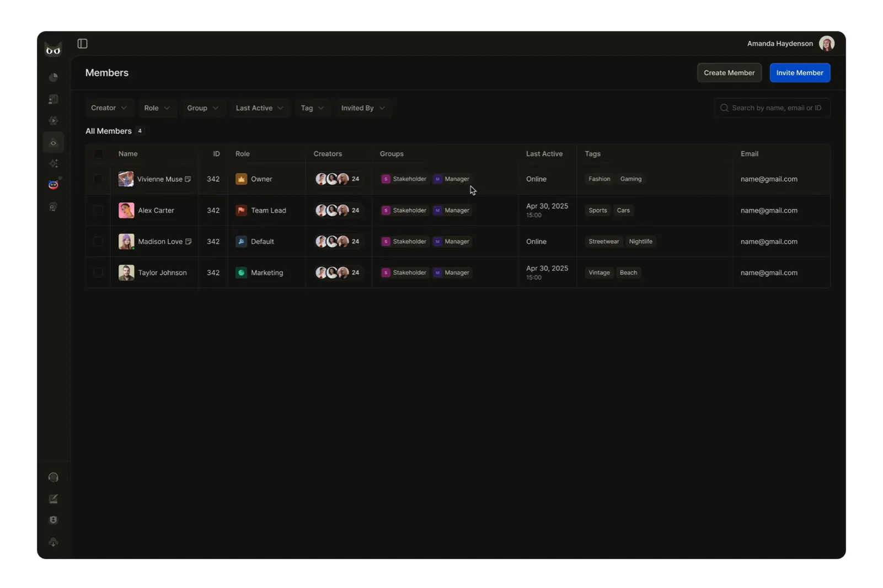Click Amanda Haydenson's profile avatar
The width and height of the screenshot is (883, 588).
pos(826,44)
